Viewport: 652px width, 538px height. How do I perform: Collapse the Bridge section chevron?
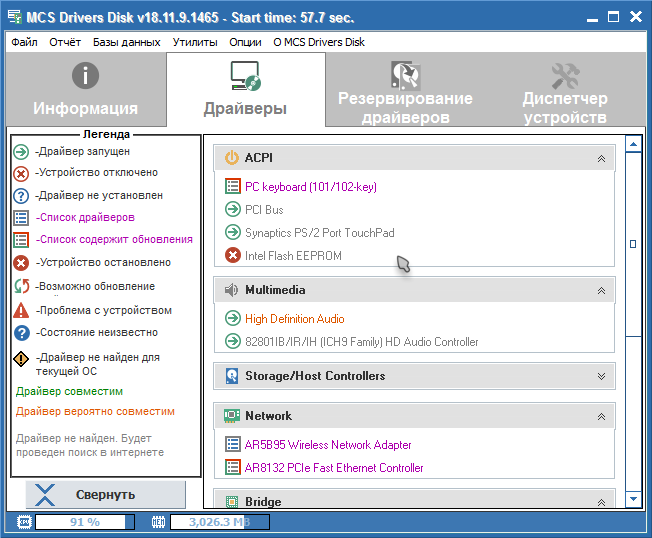coord(601,502)
